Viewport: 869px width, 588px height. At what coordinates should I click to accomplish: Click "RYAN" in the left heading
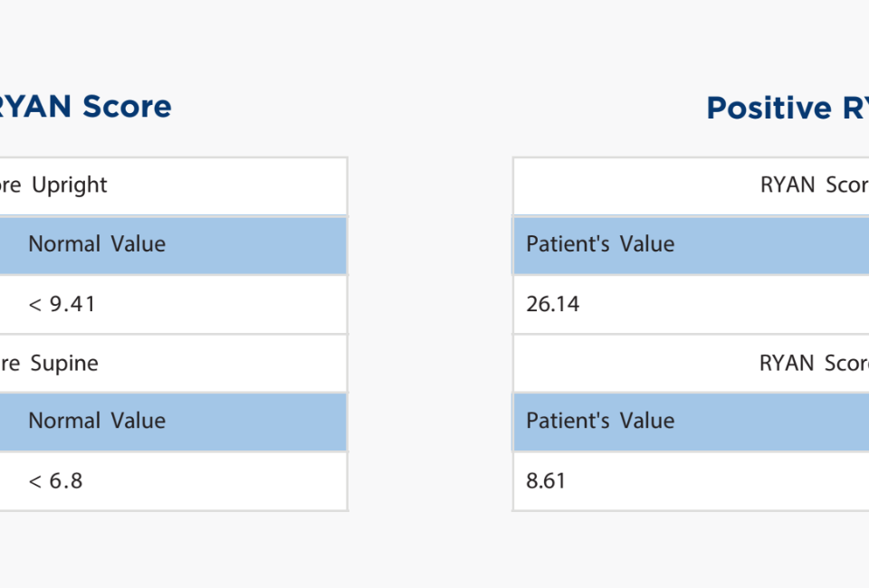pyautogui.click(x=36, y=107)
